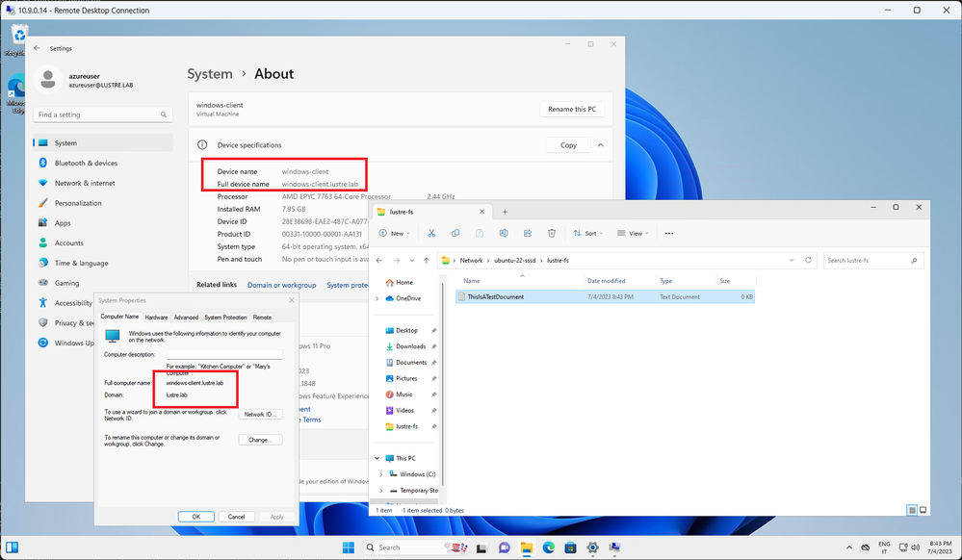Select the Hardware tab in System Properties
Viewport: 962px width, 560px height.
(x=156, y=318)
